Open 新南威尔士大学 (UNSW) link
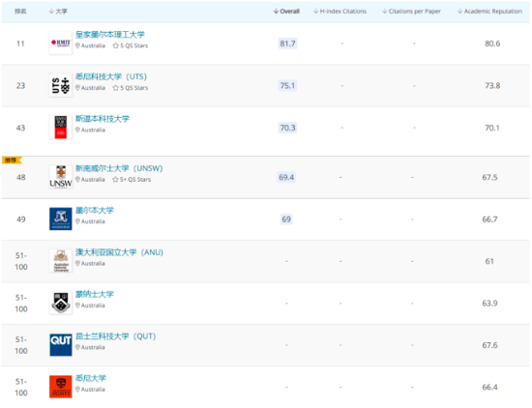This screenshot has width=532, height=408. tap(119, 168)
